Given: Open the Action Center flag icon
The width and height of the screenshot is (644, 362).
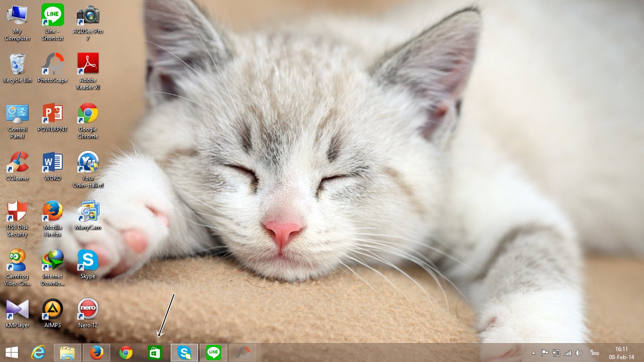Looking at the screenshot, I should (x=545, y=353).
